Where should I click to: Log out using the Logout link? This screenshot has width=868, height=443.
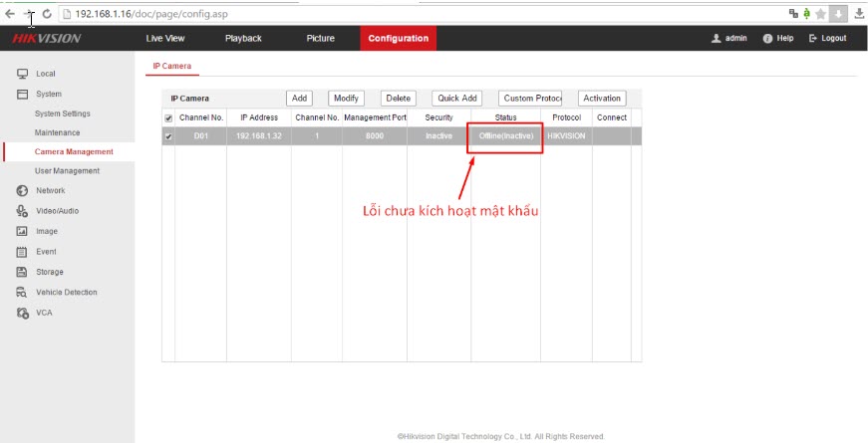[x=827, y=39]
